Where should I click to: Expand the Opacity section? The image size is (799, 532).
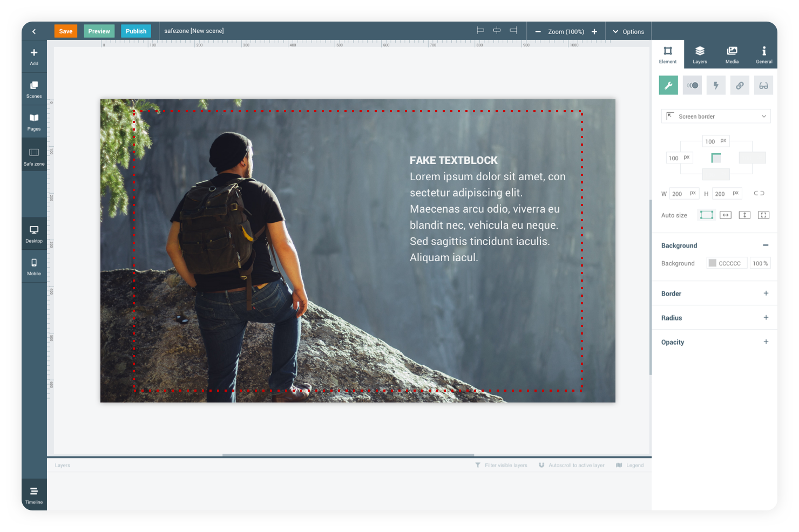pos(766,342)
